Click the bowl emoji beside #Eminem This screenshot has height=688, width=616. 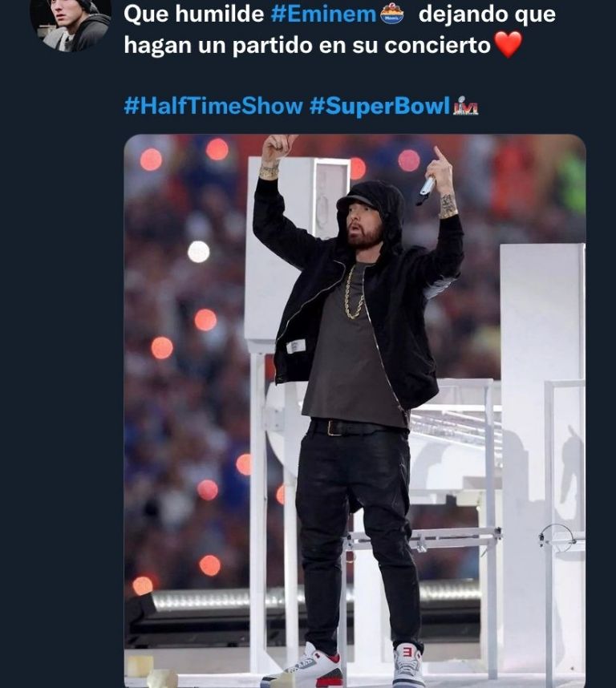pos(391,14)
